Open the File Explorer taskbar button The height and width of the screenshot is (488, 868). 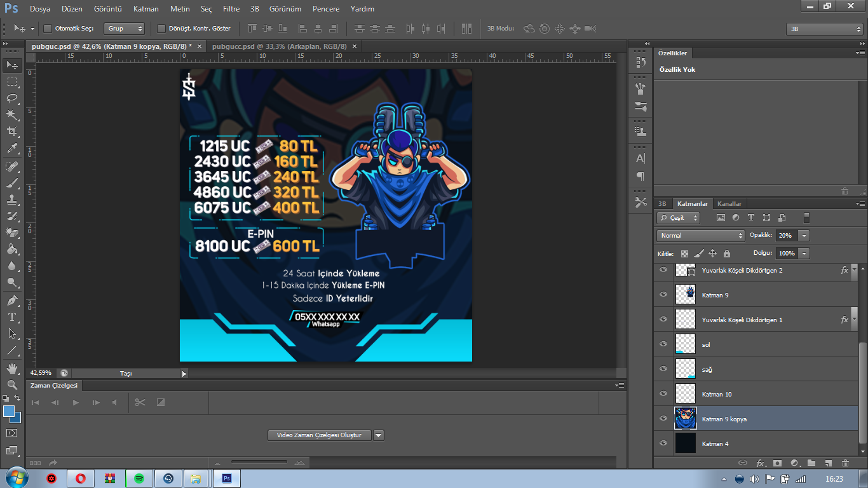click(196, 478)
